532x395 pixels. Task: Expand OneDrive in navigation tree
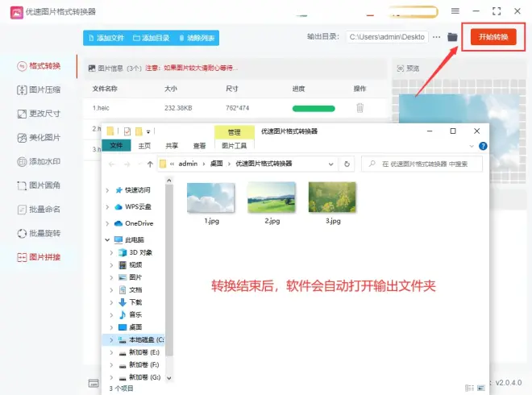click(x=107, y=223)
